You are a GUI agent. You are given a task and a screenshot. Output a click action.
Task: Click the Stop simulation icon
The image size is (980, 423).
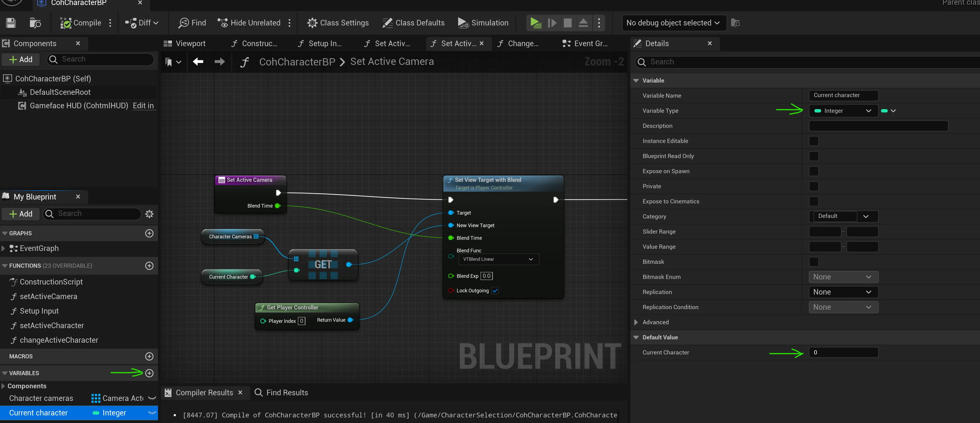click(x=567, y=23)
